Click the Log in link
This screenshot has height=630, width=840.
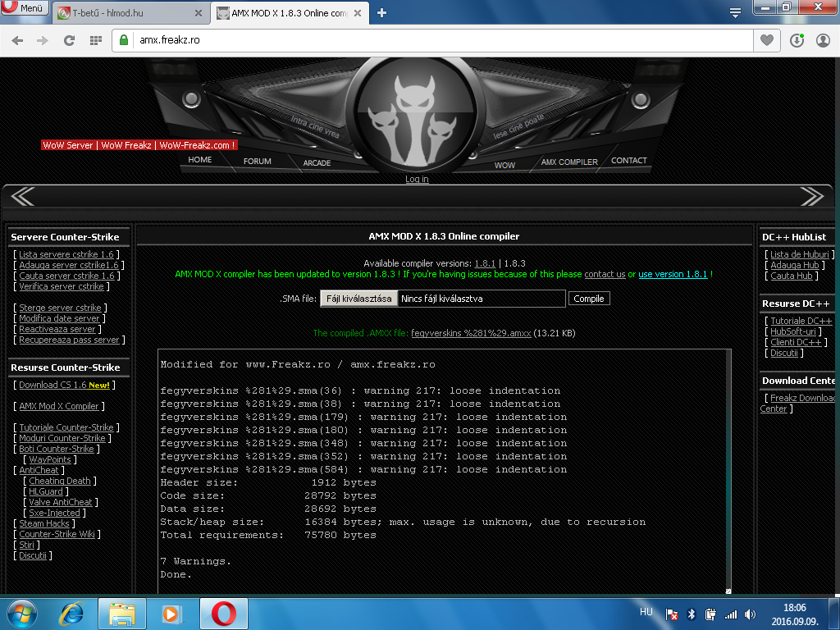click(417, 179)
